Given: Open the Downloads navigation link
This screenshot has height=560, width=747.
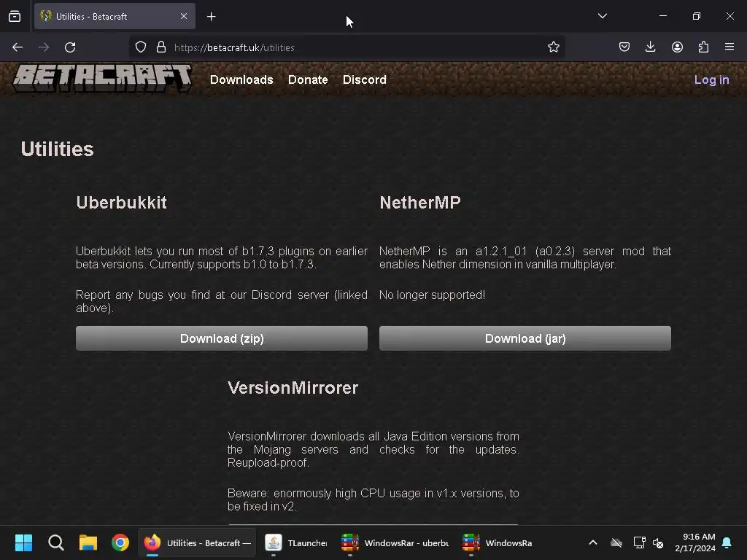Looking at the screenshot, I should click(x=241, y=79).
